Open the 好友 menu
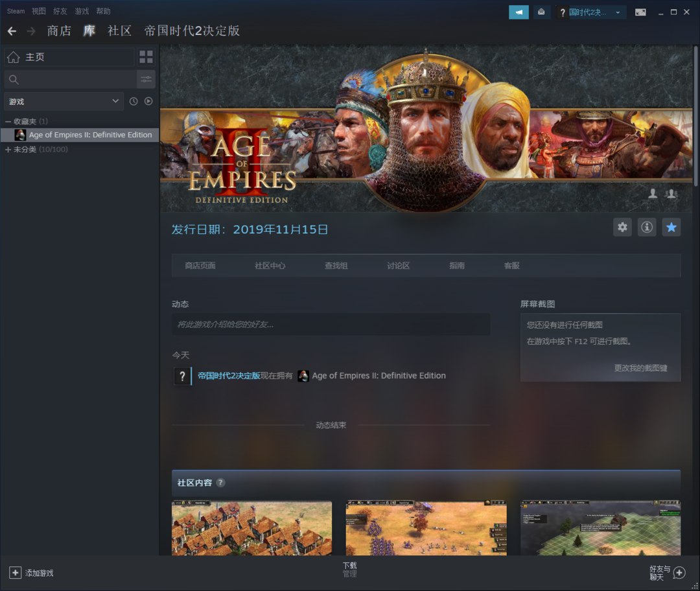This screenshot has height=591, width=700. (60, 11)
